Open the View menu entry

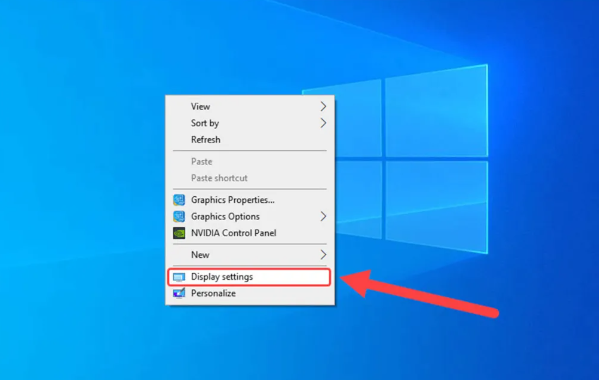click(x=250, y=107)
